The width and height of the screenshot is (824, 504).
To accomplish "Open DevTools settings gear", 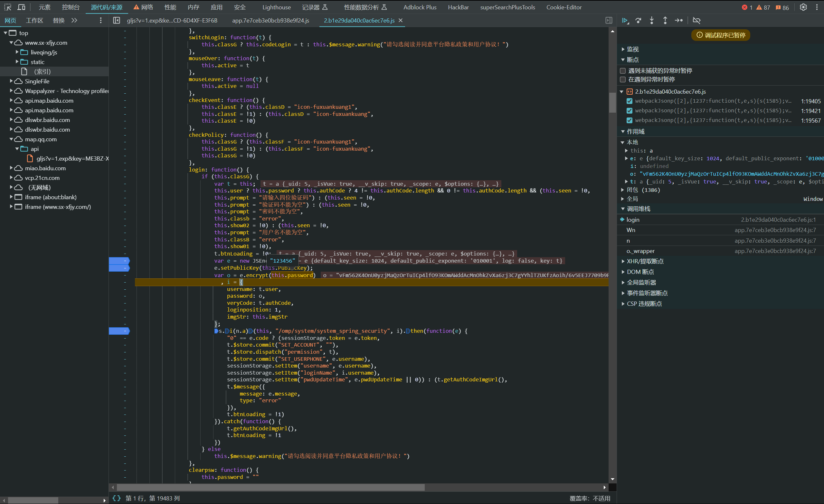I will click(x=803, y=7).
